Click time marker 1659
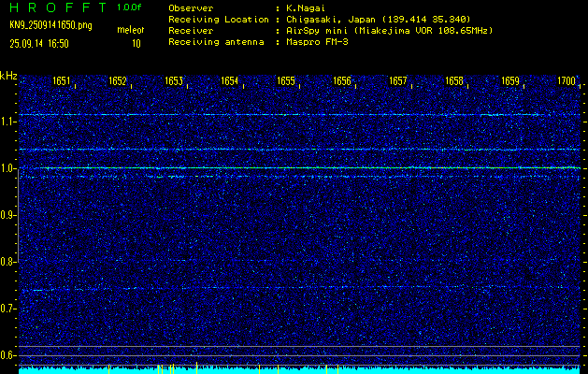 510,80
